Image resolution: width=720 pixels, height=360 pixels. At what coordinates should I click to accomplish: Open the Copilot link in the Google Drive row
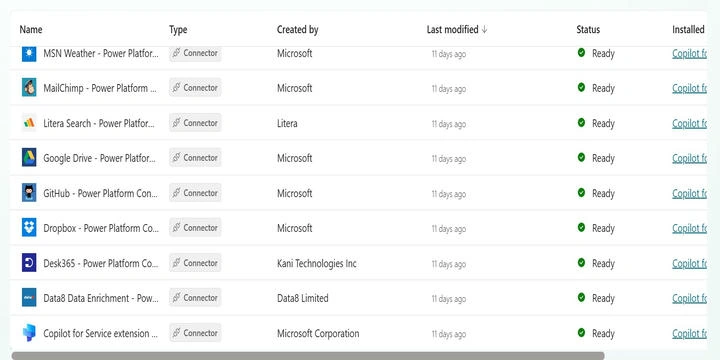click(x=689, y=158)
